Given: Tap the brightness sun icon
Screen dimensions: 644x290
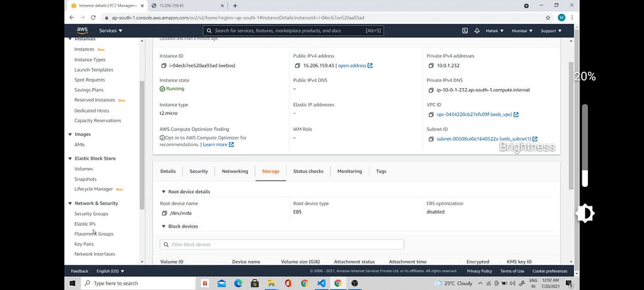Looking at the screenshot, I should (584, 214).
